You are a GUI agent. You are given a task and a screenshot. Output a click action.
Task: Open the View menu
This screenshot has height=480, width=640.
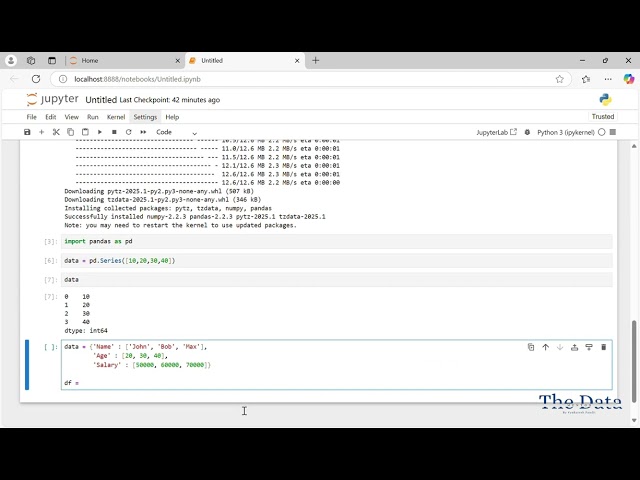coord(71,117)
